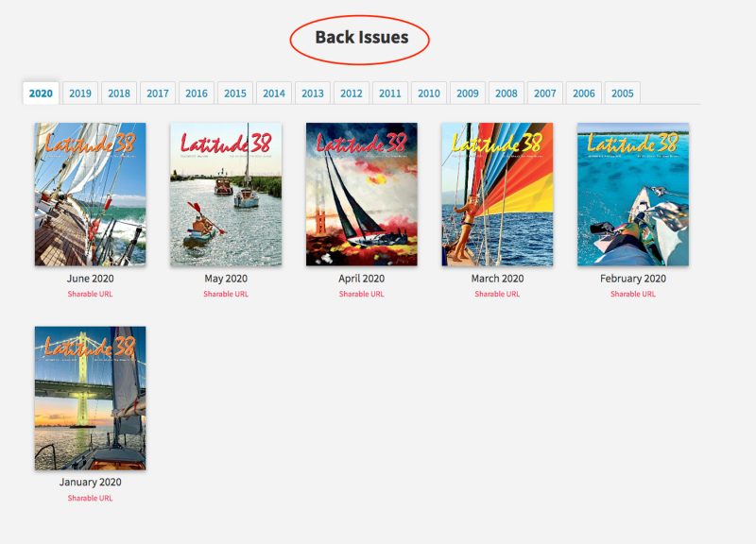Click the February 2020 issue title
The width and height of the screenshot is (756, 544).
click(633, 279)
